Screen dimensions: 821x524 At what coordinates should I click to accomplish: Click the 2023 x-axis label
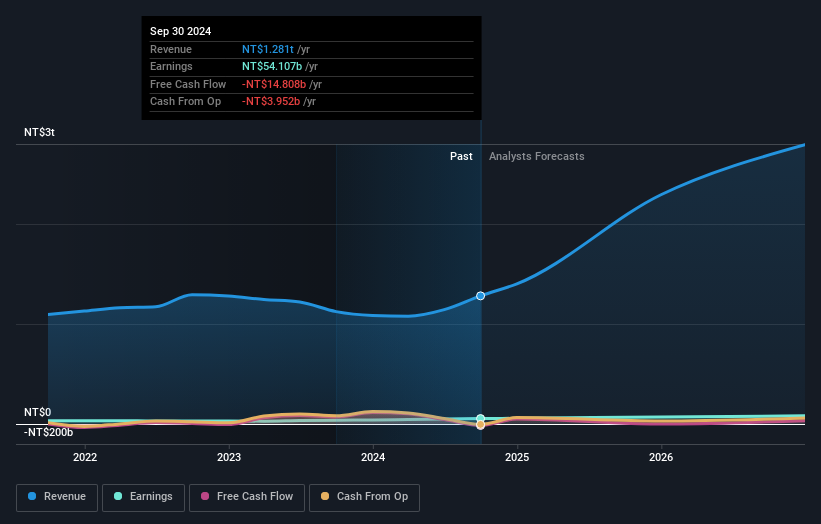click(x=229, y=457)
